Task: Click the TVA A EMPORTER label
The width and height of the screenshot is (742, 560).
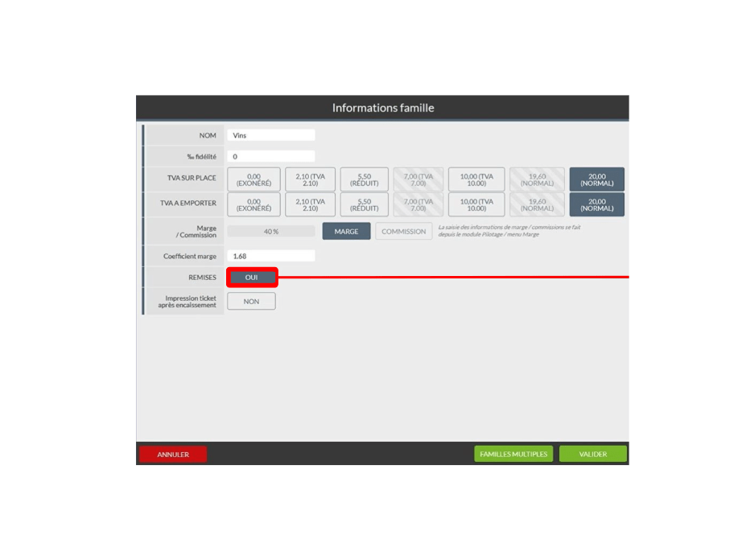Action: click(x=188, y=203)
